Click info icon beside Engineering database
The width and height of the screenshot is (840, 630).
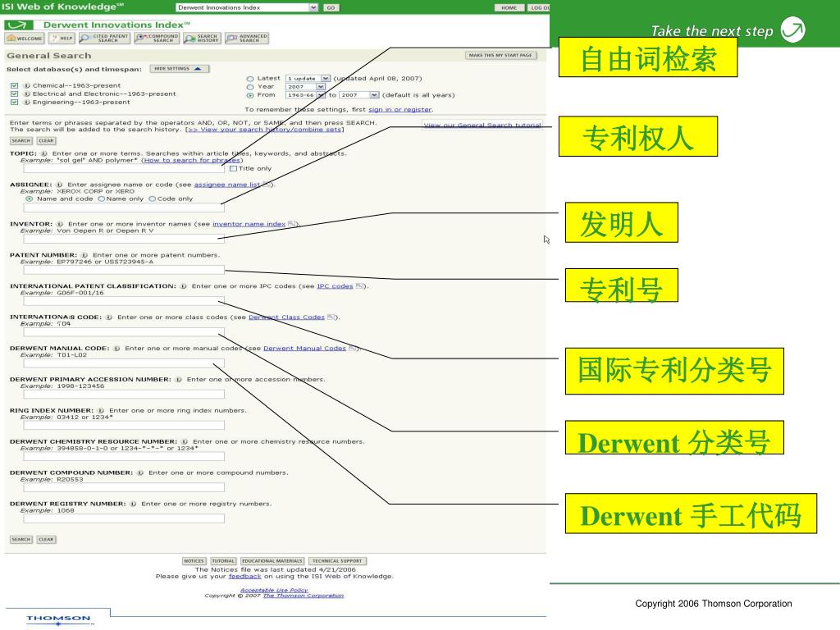click(x=26, y=103)
